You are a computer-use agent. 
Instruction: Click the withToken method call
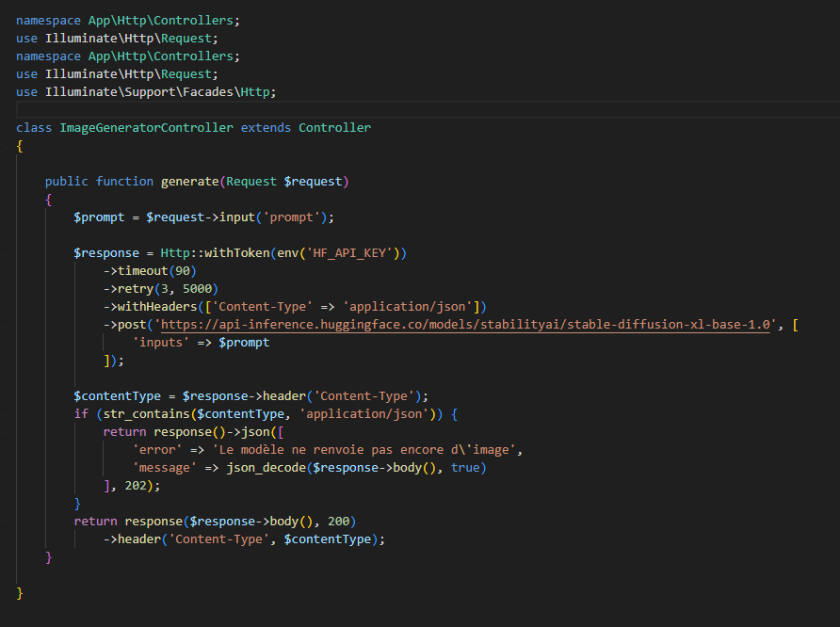click(235, 253)
